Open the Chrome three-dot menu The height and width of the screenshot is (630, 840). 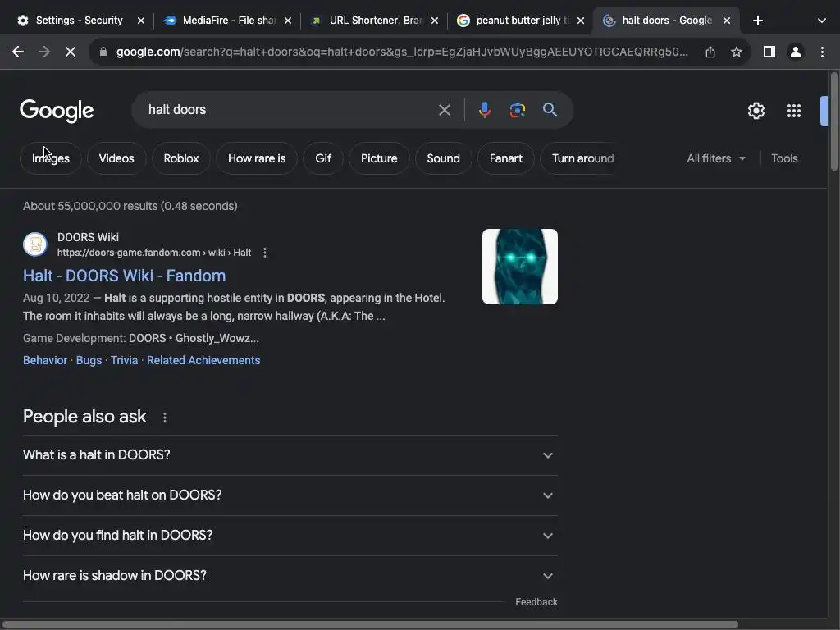coord(822,52)
